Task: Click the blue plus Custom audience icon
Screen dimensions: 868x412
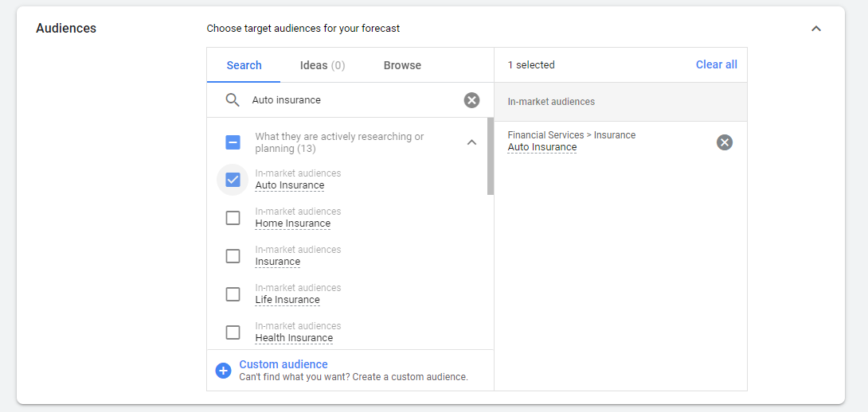Action: 223,371
